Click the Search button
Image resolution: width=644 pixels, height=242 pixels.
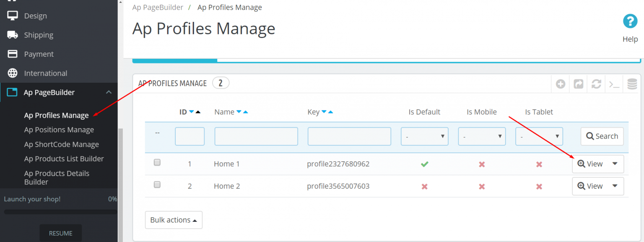pyautogui.click(x=602, y=136)
